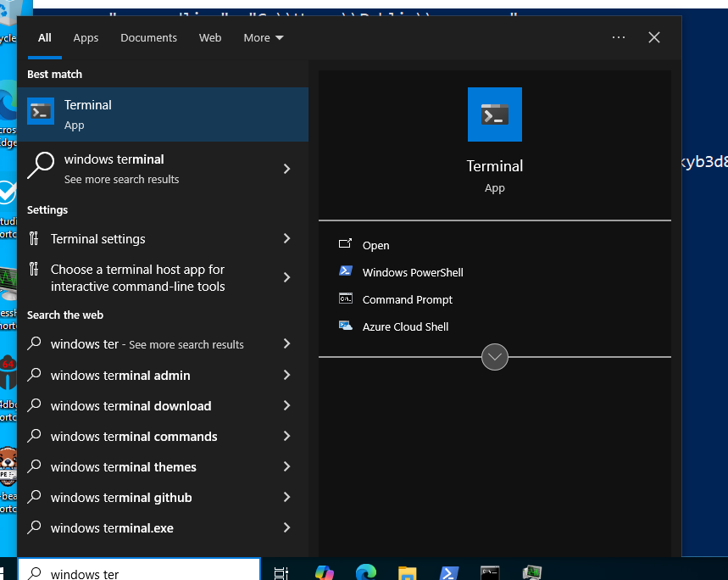
Task: Open Microsoft Edge from the taskbar
Action: click(x=366, y=573)
